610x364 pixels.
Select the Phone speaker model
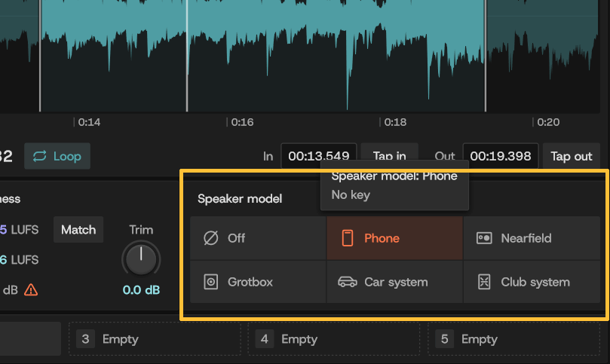pyautogui.click(x=394, y=238)
